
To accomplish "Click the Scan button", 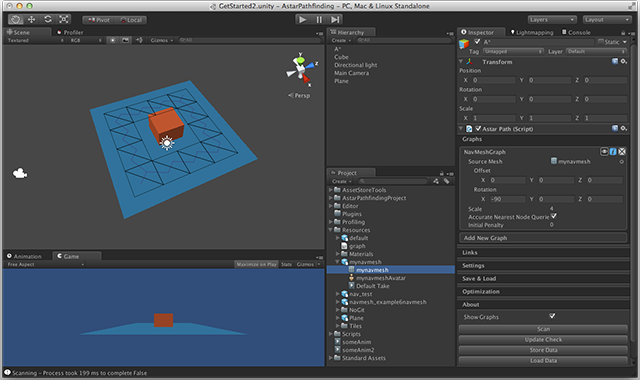I will pos(543,329).
